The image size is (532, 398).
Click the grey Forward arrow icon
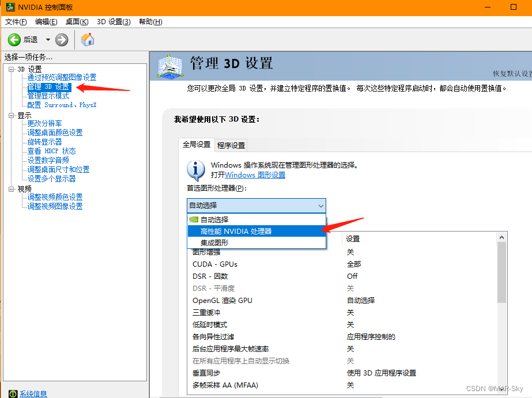(62, 40)
